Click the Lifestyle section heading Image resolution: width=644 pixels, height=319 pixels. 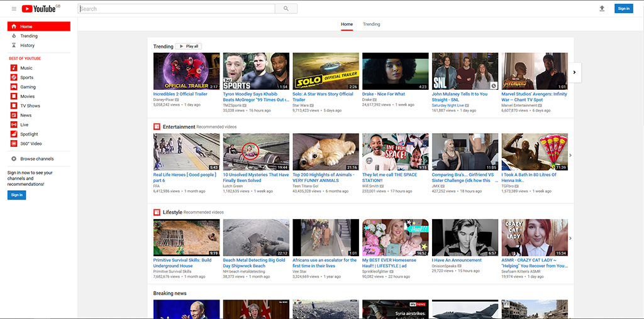tap(172, 212)
